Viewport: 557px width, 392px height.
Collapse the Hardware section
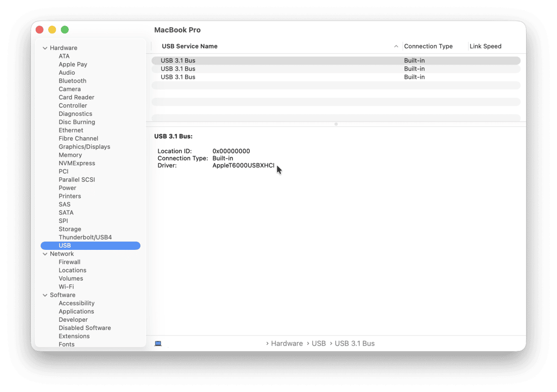tap(45, 48)
